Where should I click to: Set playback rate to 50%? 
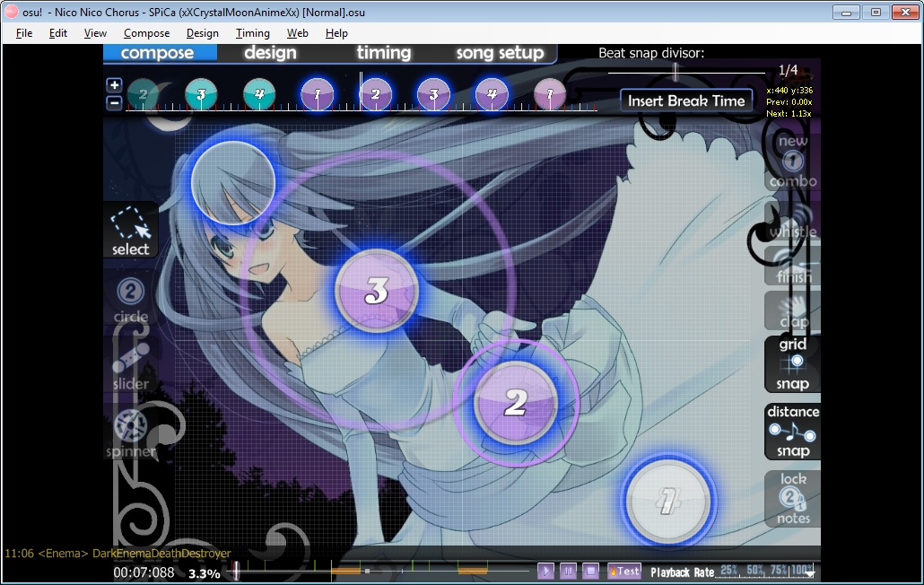754,570
